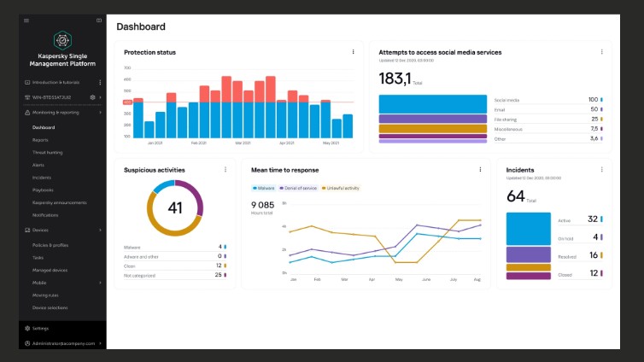Viewport: 644px width, 362px height.
Task: Open Threat hunting from sidebar
Action: coord(46,152)
